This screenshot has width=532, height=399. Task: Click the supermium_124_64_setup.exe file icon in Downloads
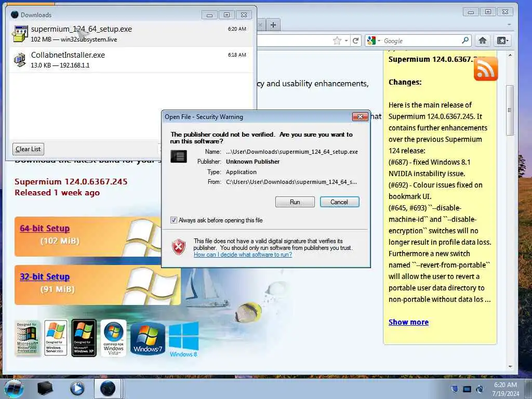tap(20, 34)
